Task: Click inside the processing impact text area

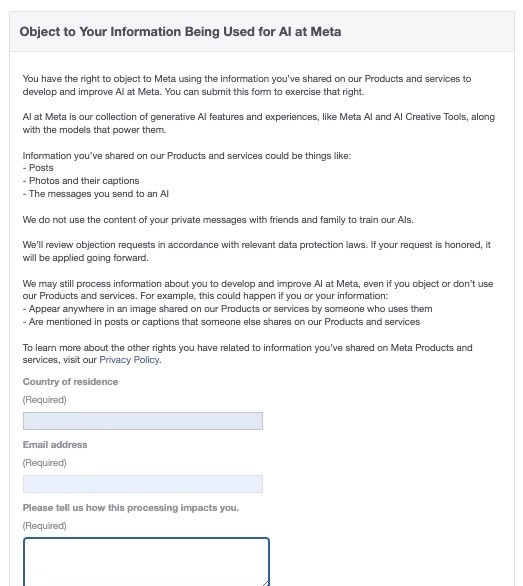Action: point(146,562)
